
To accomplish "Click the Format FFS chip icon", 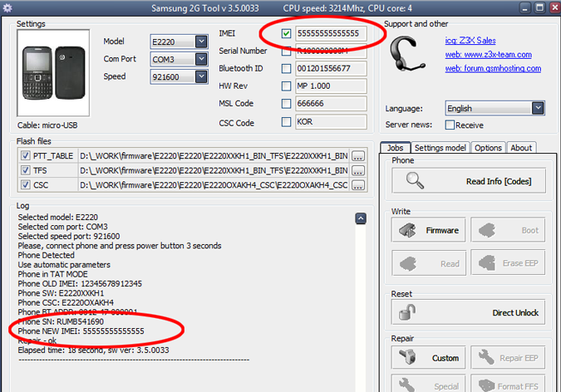I will [x=486, y=385].
